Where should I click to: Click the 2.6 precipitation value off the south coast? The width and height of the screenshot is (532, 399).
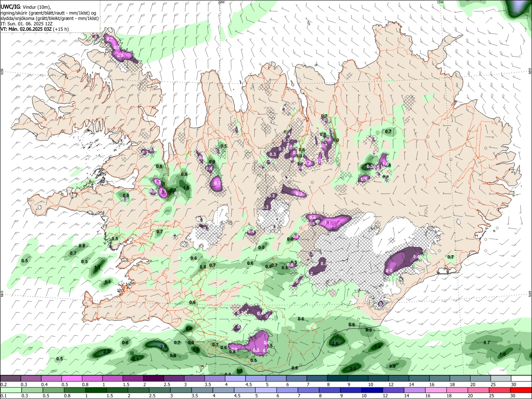(x=335, y=343)
